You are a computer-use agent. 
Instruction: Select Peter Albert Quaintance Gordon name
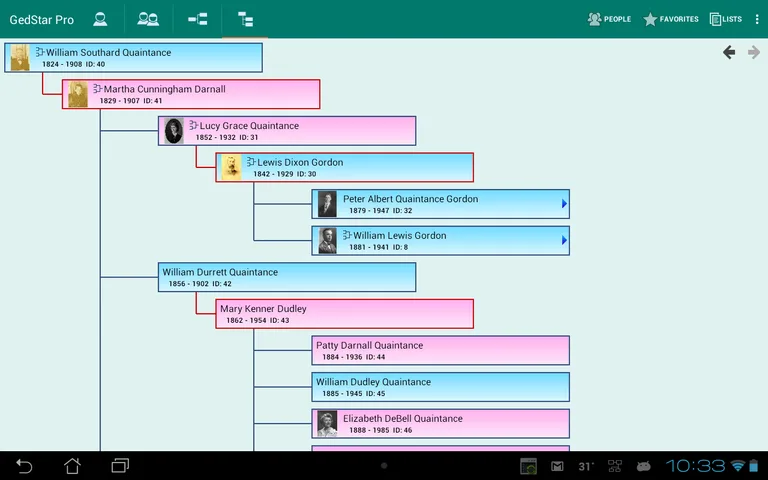click(410, 199)
